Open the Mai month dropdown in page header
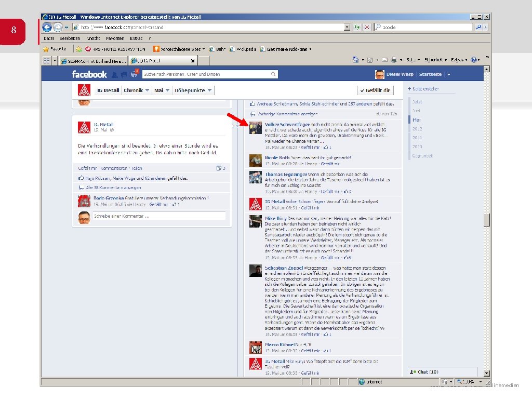 coord(162,90)
